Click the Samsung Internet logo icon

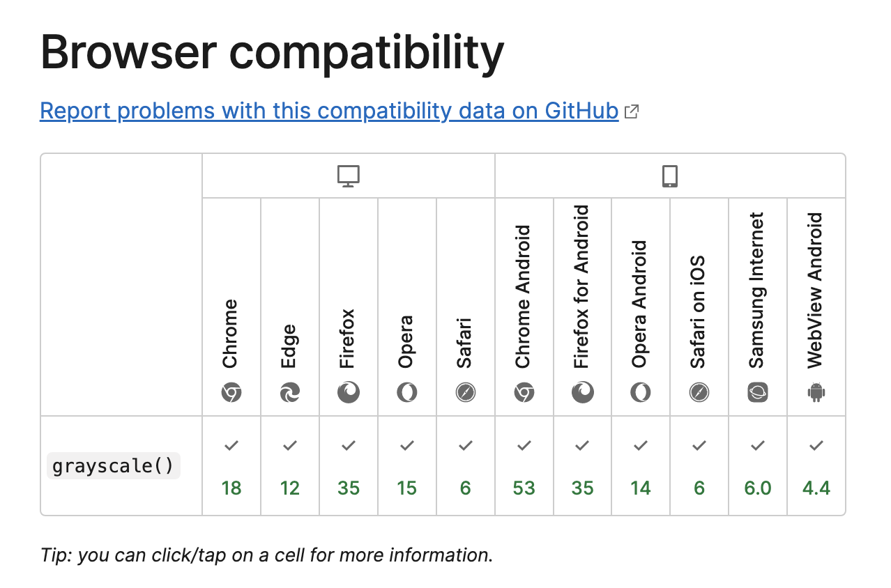tap(758, 394)
